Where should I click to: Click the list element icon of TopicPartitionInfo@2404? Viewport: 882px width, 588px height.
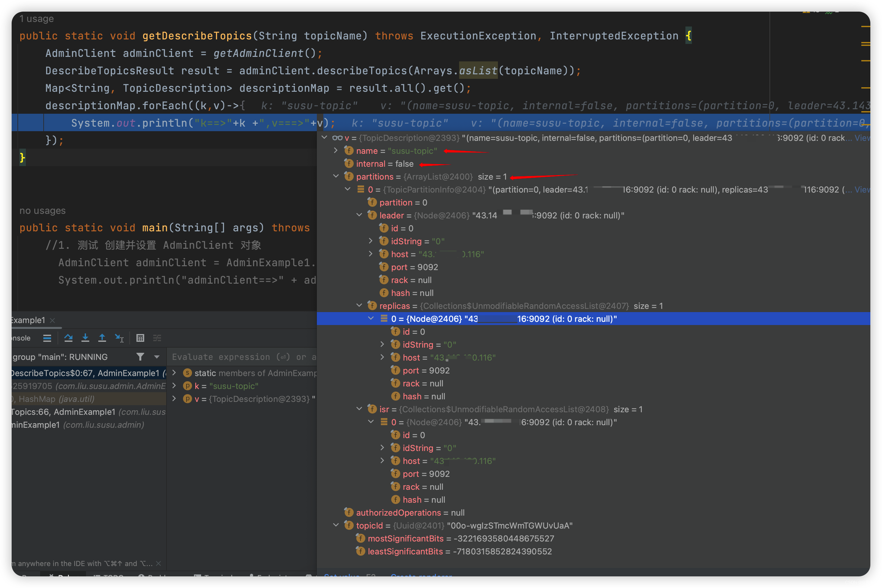coord(360,189)
